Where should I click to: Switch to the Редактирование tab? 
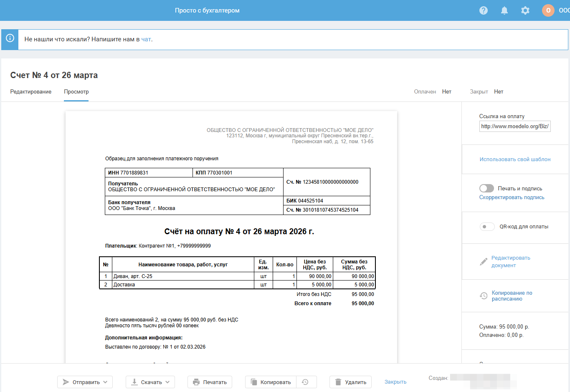click(x=31, y=91)
